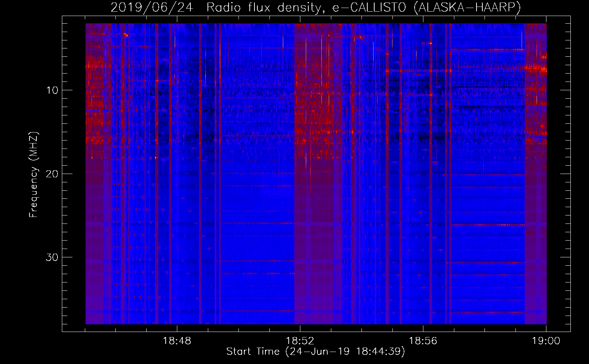Click the plot title with date 2019/06/24
The height and width of the screenshot is (364, 589).
(x=316, y=7)
